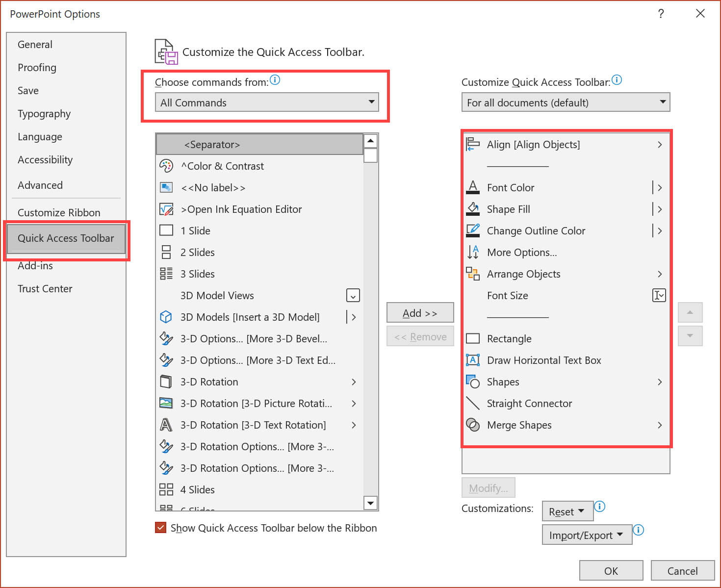721x588 pixels.
Task: Click the command list scroll up arrow
Action: tap(371, 141)
